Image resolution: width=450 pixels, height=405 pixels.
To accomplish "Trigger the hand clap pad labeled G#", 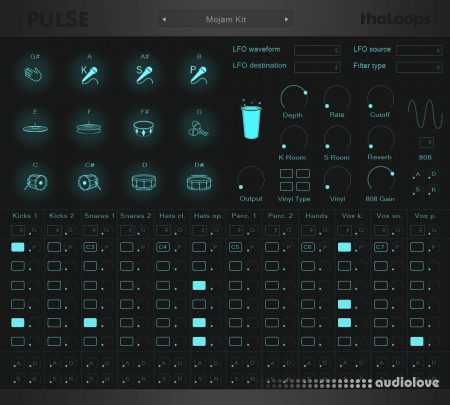I will coord(33,74).
